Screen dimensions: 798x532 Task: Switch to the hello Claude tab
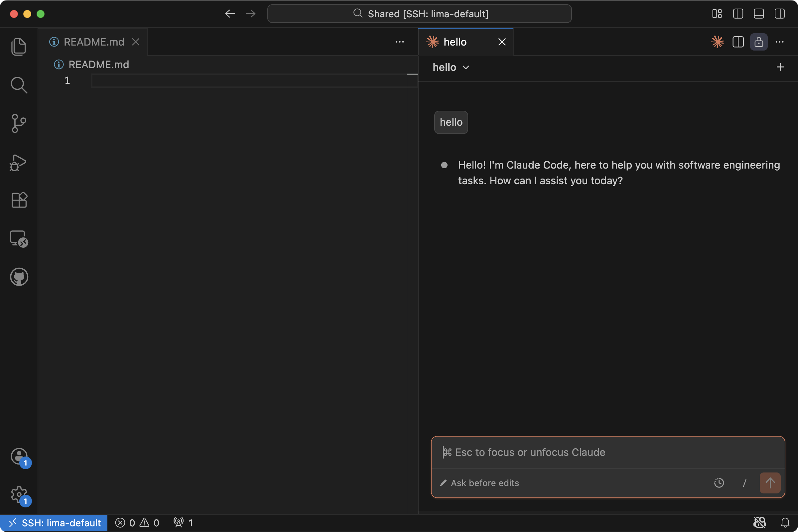pos(455,42)
